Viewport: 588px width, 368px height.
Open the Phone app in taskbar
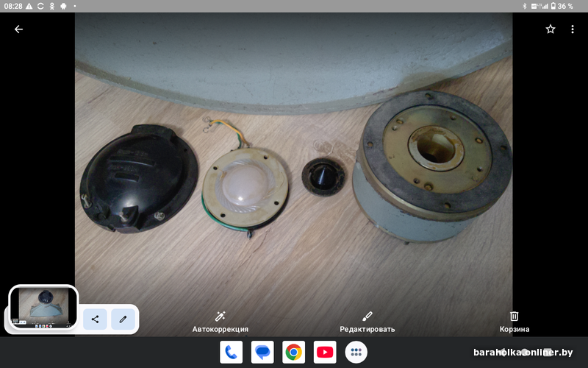[x=231, y=353]
